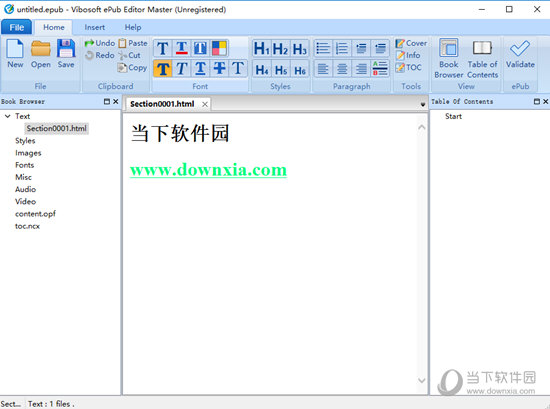Center align the paragraph
Screen dimensions: 550x409
342,69
